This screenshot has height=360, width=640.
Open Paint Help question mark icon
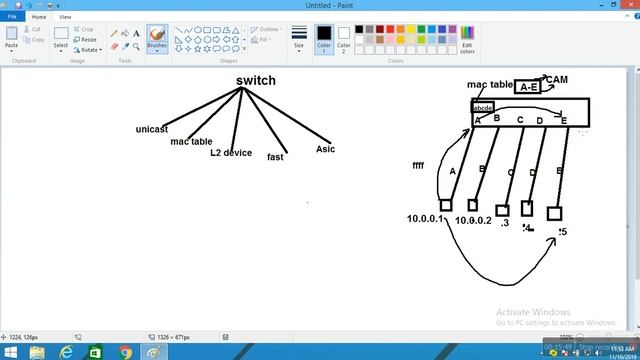click(x=637, y=16)
